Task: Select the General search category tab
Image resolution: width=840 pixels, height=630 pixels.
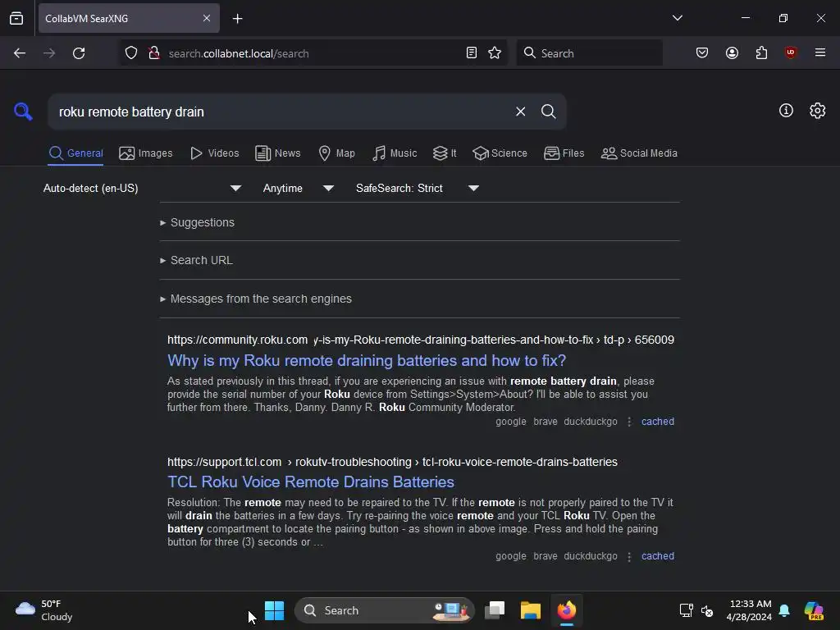Action: point(75,153)
